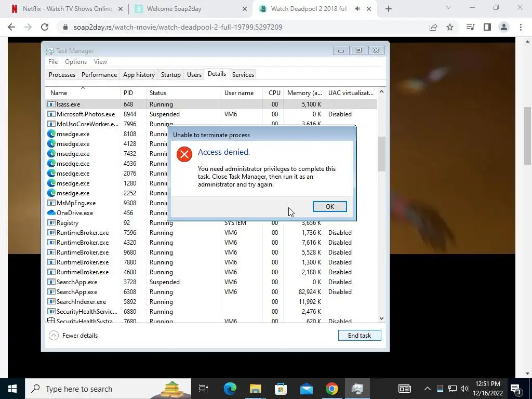Image resolution: width=532 pixels, height=399 pixels.
Task: Click the browser forward arrow
Action: tap(28, 27)
